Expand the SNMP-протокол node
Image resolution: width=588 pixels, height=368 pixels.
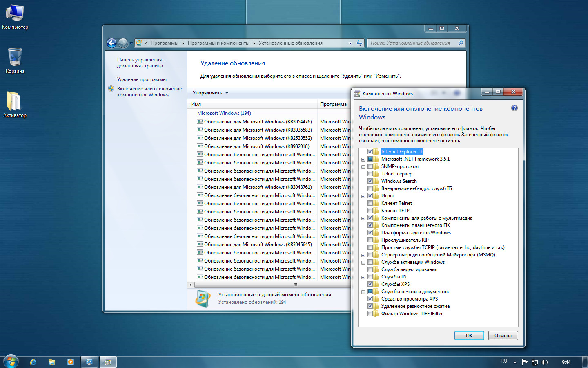pos(363,167)
